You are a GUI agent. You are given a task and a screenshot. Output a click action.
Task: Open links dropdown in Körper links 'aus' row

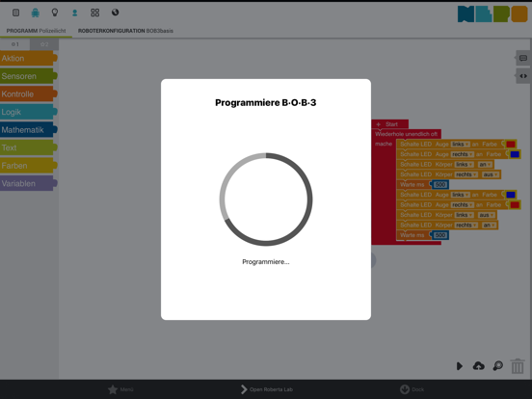pyautogui.click(x=465, y=215)
